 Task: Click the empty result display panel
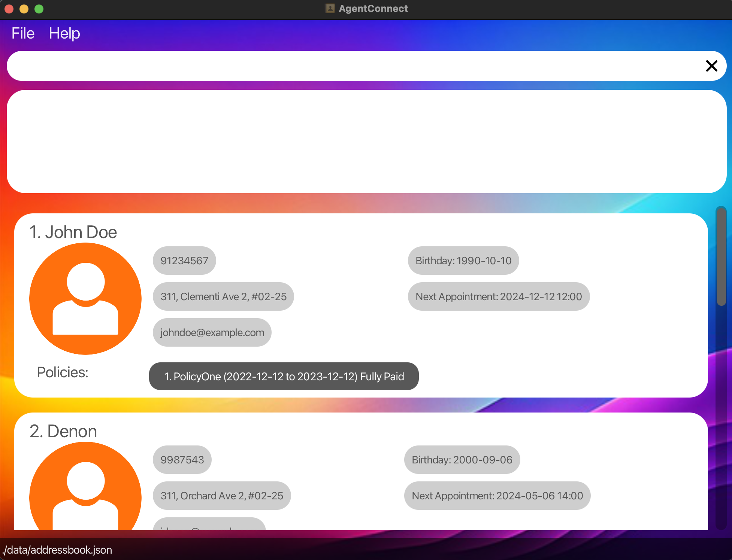click(x=366, y=141)
